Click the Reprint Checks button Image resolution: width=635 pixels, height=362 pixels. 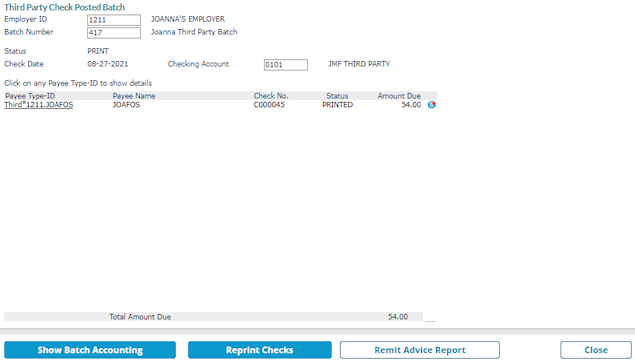(x=260, y=350)
